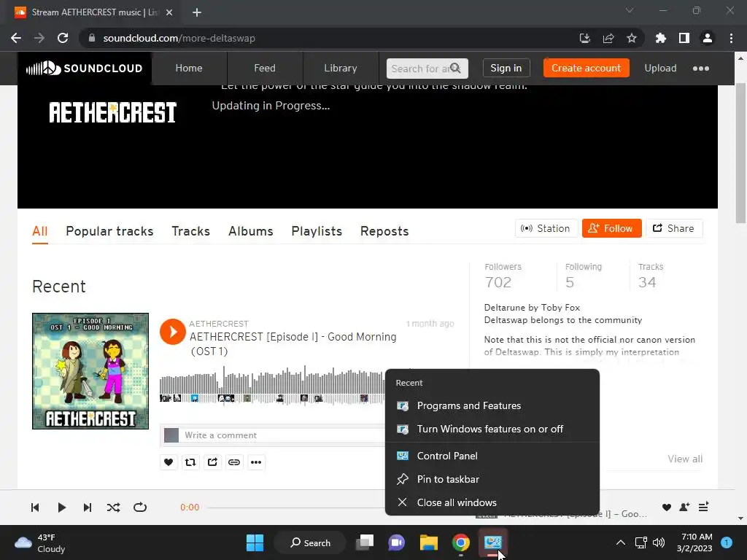Click the track waveform to seek
The width and height of the screenshot is (747, 560).
coord(272,385)
